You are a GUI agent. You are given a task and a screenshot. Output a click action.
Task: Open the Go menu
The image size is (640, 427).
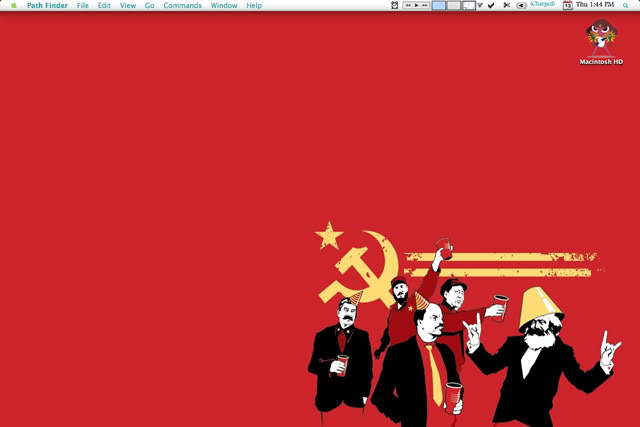click(149, 5)
